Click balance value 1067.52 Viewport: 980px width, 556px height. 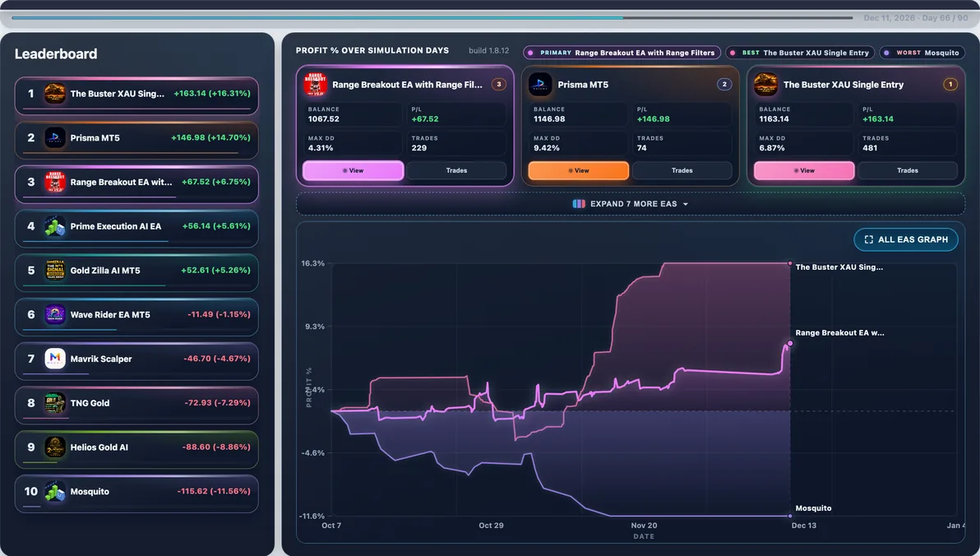(x=323, y=118)
